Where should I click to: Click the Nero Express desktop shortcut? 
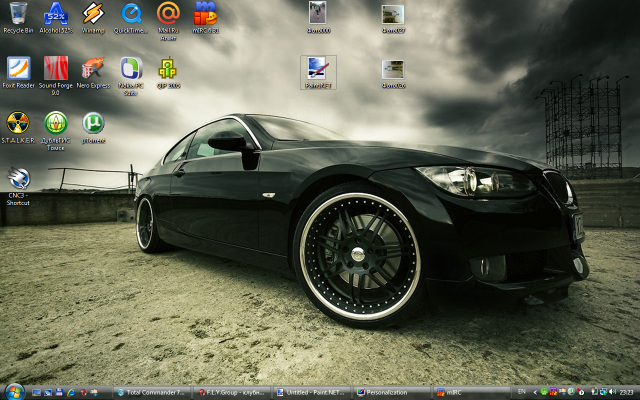93,73
